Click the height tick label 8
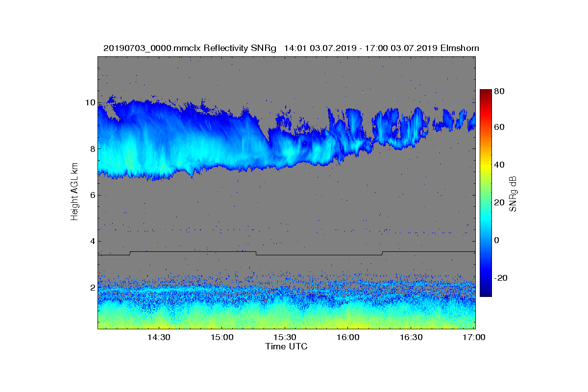Viewport: 588px width, 392px height. 92,148
